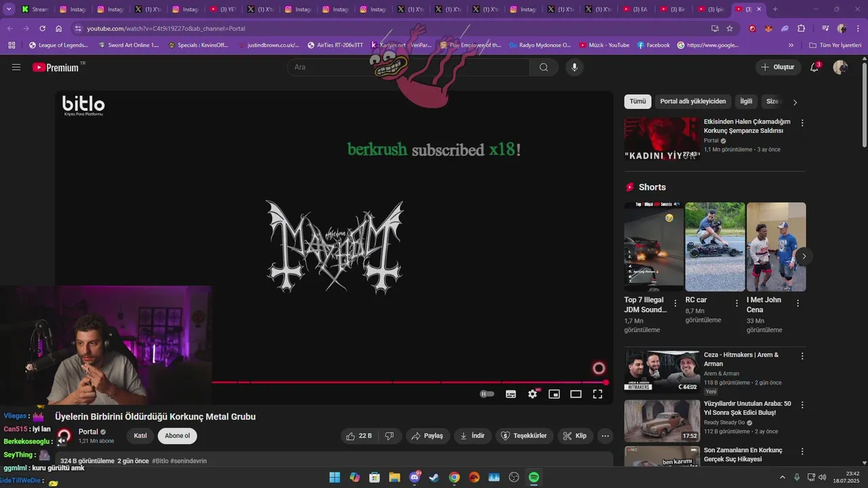Select the İlgili filter chip

(x=746, y=102)
